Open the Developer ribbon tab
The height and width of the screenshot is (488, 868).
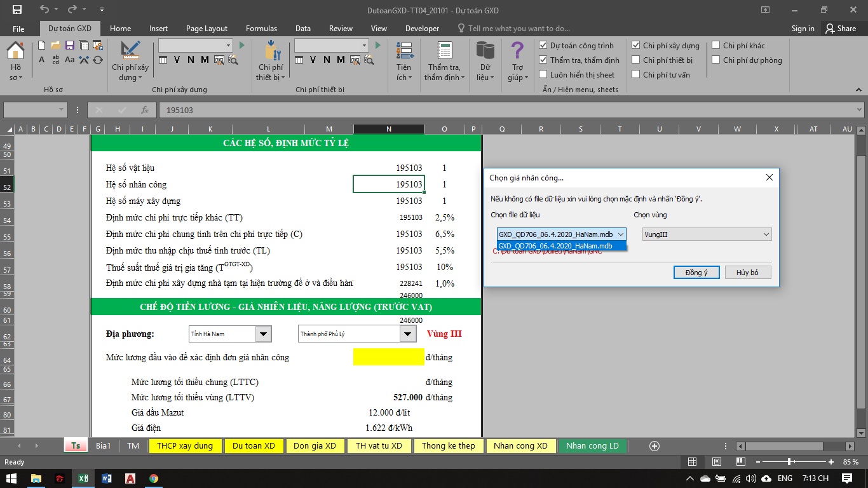pos(422,29)
